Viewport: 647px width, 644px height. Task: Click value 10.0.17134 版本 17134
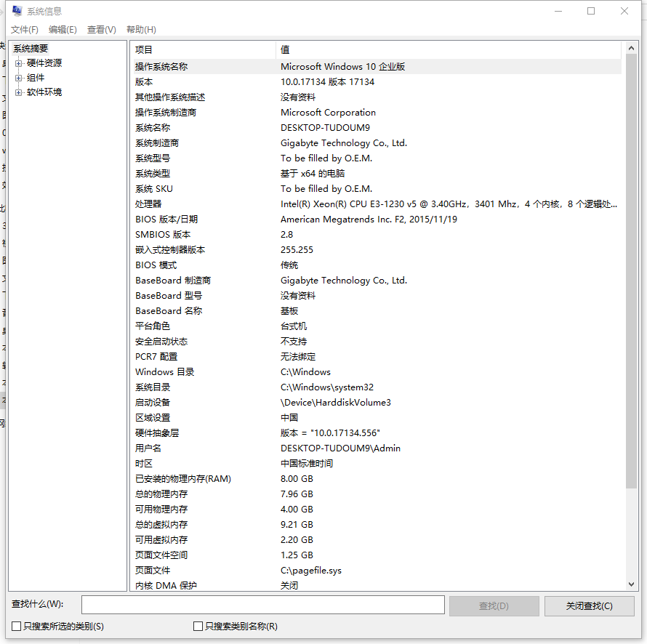click(327, 82)
